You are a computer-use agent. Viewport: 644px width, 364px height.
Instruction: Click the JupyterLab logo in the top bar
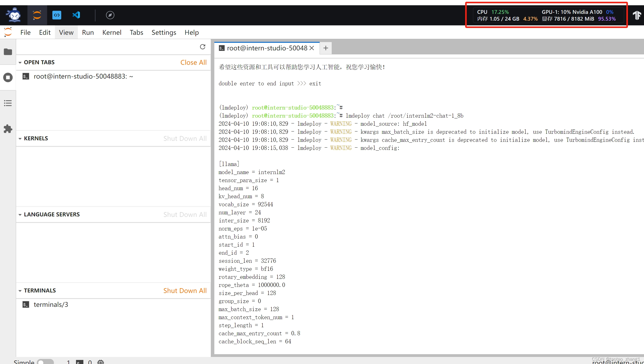[37, 15]
